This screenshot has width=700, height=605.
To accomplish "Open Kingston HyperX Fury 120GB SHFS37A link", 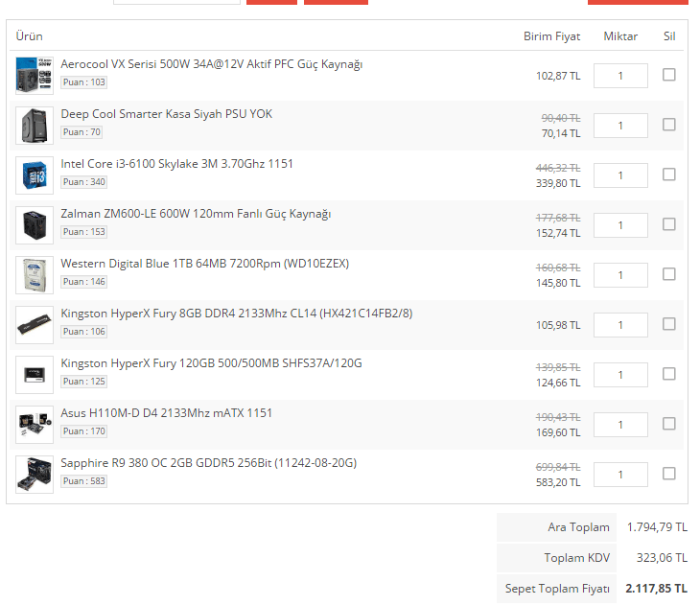I will (x=211, y=363).
